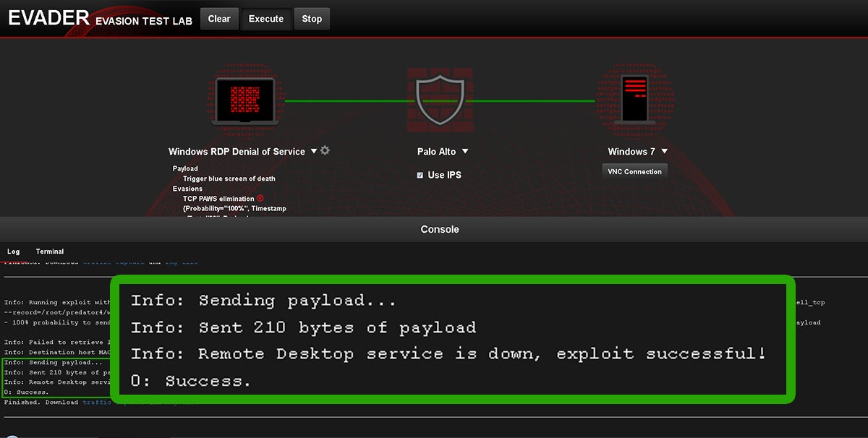Viewport: 868px width, 438px height.
Task: Click the target server tower icon
Action: [634, 100]
